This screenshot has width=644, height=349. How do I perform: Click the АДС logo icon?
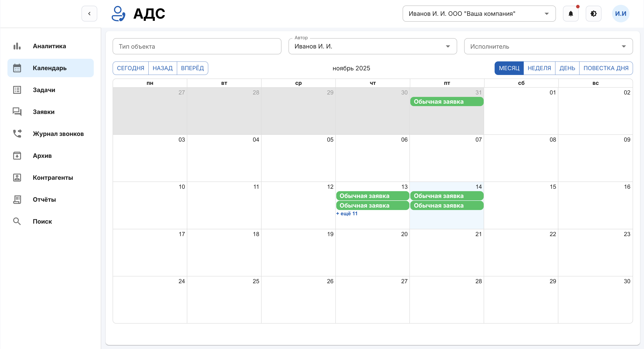pyautogui.click(x=118, y=14)
